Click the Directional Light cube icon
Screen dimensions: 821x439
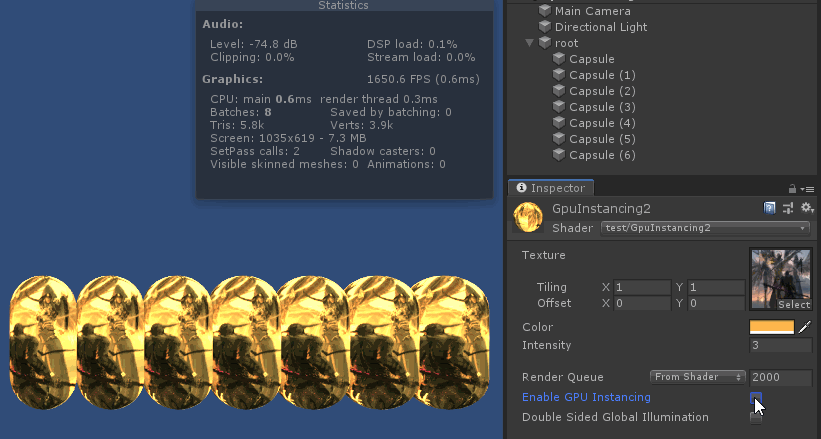click(x=545, y=26)
